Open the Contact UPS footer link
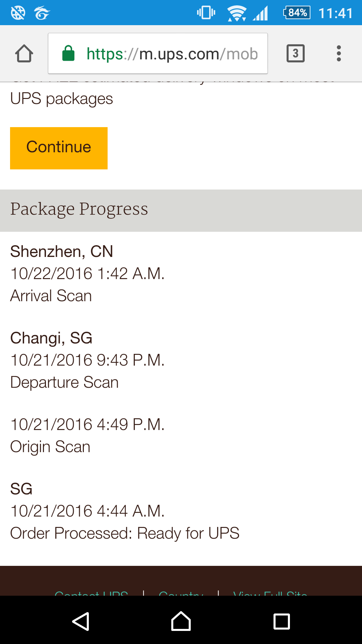Viewport: 362px width, 644px height. point(91,593)
